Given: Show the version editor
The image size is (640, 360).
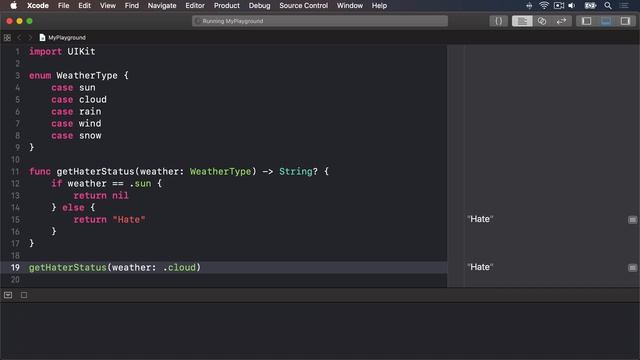Looking at the screenshot, I should click(x=561, y=21).
